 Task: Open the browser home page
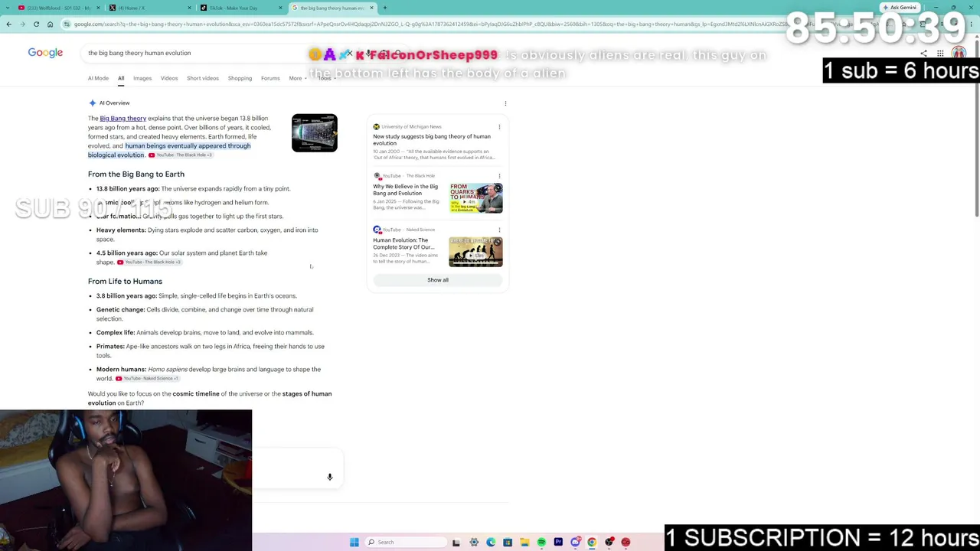pyautogui.click(x=50, y=24)
